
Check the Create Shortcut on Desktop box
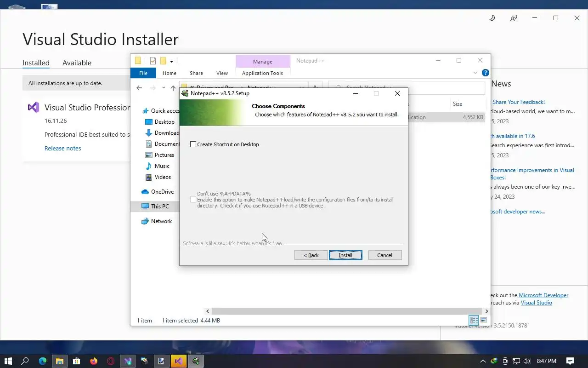pyautogui.click(x=193, y=144)
